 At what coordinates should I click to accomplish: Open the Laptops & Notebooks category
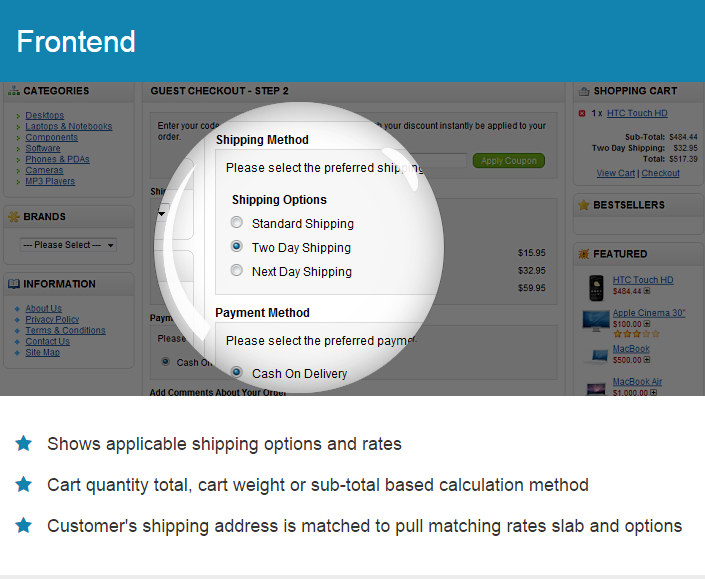[x=69, y=126]
